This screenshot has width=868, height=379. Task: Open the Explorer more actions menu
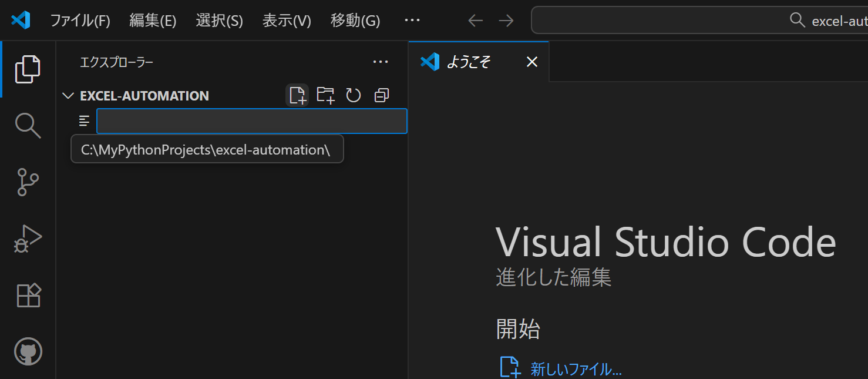coord(381,62)
